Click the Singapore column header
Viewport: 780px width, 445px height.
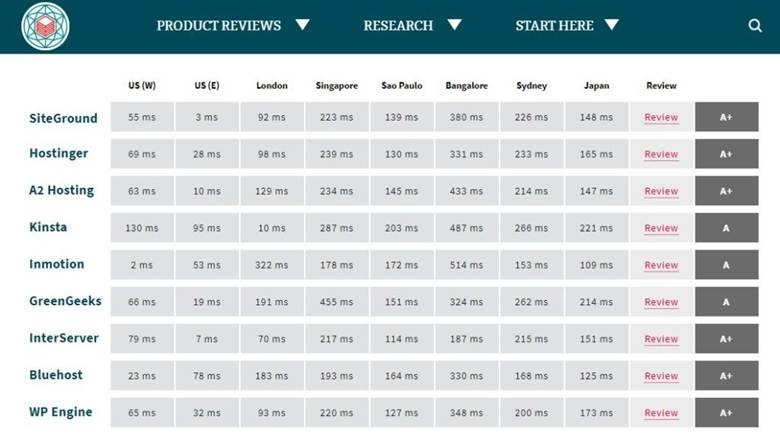click(x=337, y=86)
